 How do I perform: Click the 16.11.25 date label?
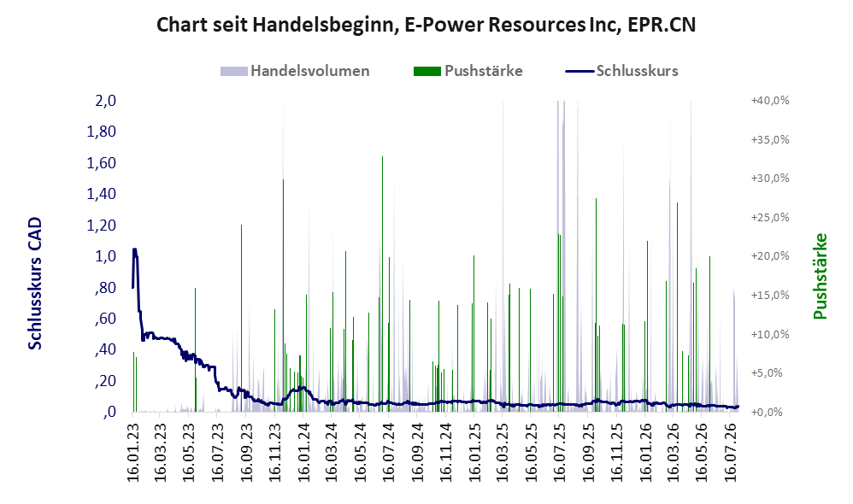point(616,453)
